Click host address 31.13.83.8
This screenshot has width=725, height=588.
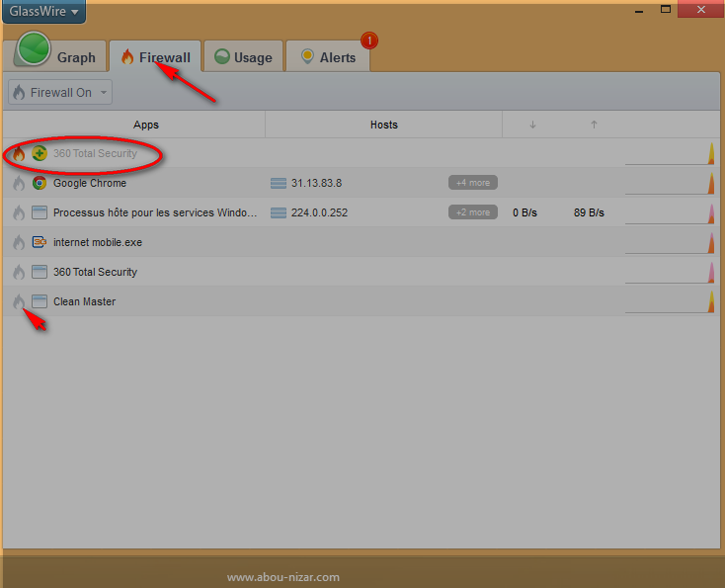coord(317,183)
